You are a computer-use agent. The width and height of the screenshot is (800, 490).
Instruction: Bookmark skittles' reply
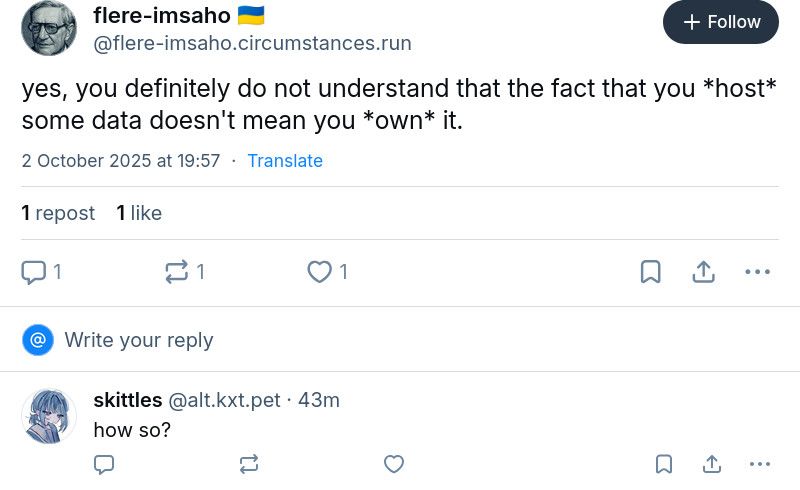point(664,464)
